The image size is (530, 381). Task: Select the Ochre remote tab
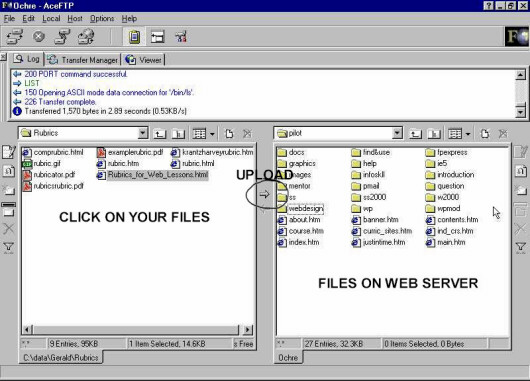coord(288,357)
